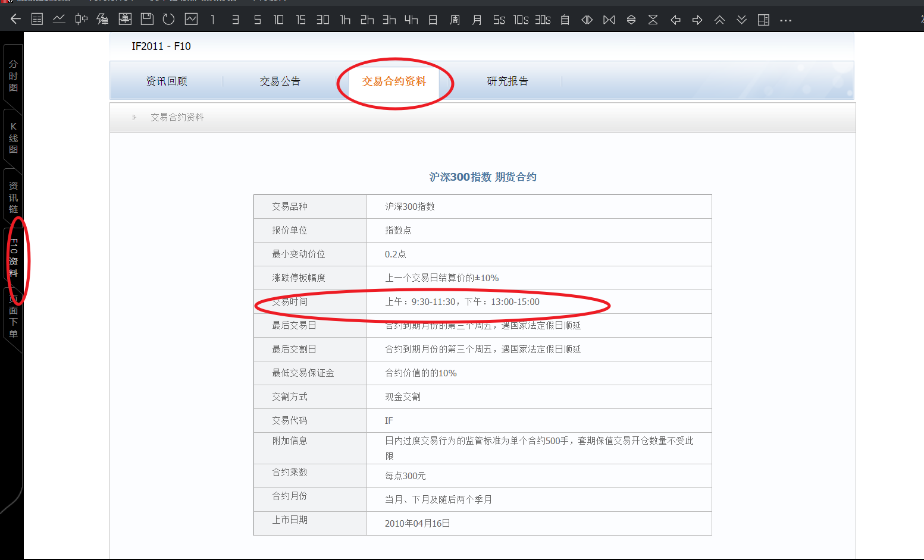Image resolution: width=924 pixels, height=560 pixels.
Task: Click the triangle beside 交易合约资料 breadcrumb
Action: [134, 117]
